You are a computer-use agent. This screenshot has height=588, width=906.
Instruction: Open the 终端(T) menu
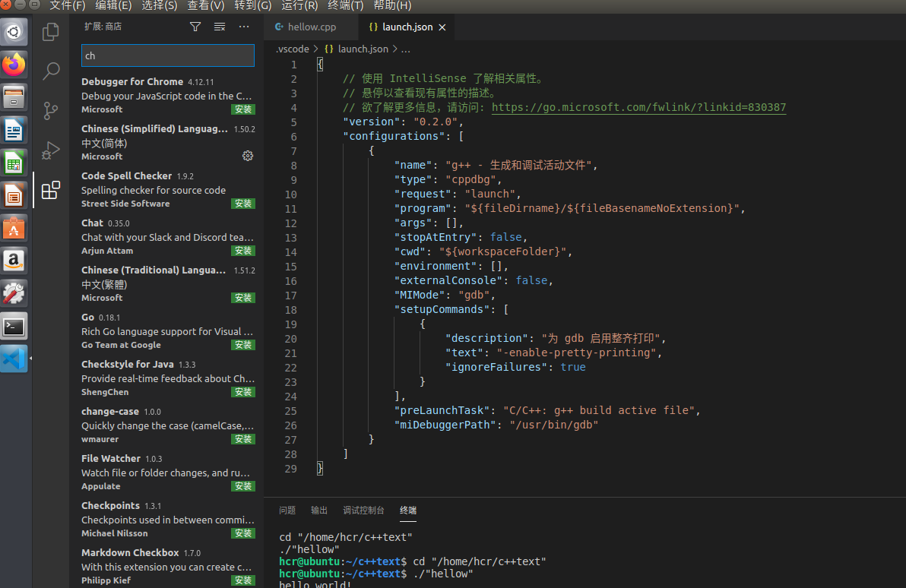tap(346, 6)
